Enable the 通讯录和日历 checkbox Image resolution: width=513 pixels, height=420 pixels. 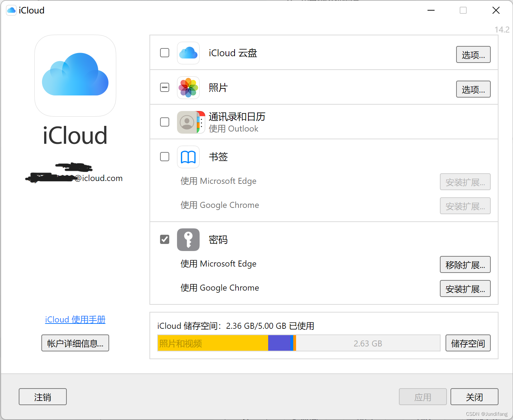[165, 122]
